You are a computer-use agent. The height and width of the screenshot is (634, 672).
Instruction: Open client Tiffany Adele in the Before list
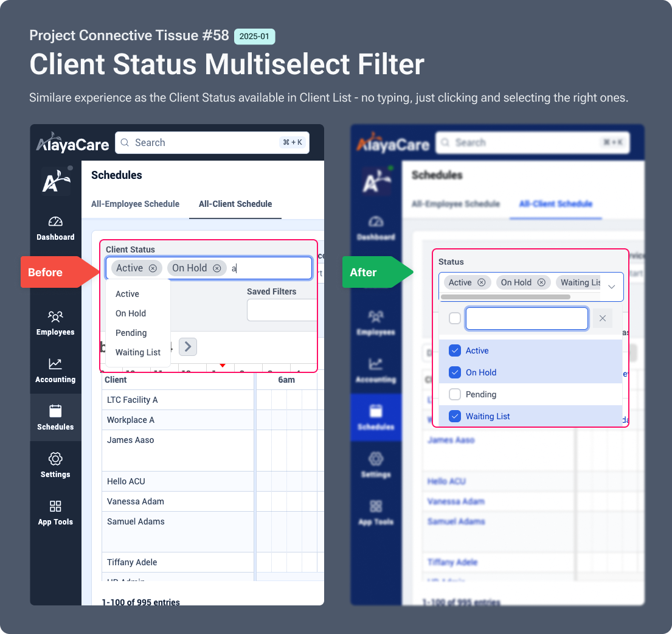(132, 562)
